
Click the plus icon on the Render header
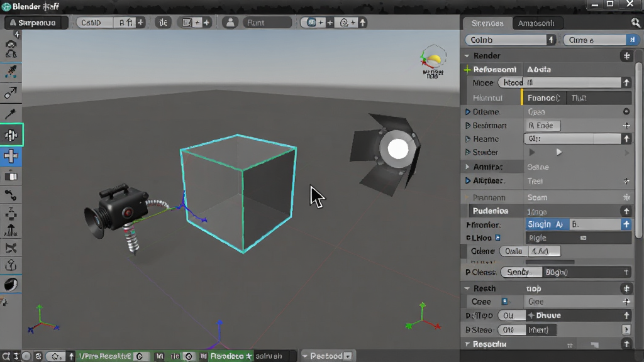click(627, 56)
